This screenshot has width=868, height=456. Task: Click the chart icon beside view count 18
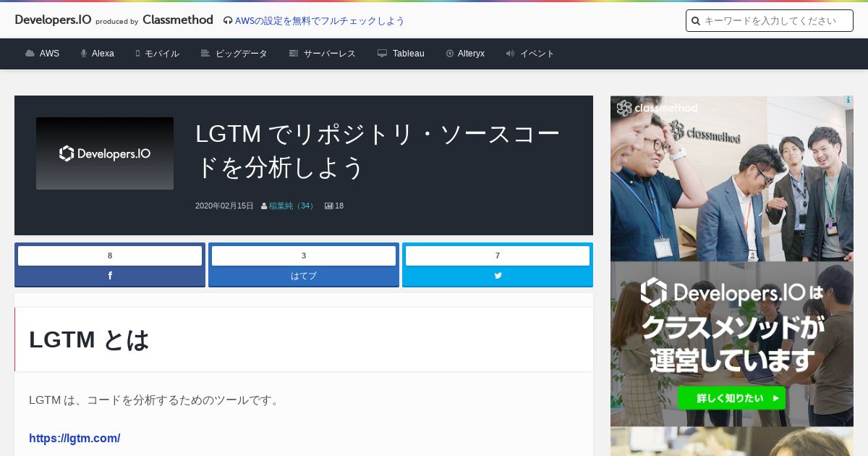point(329,206)
